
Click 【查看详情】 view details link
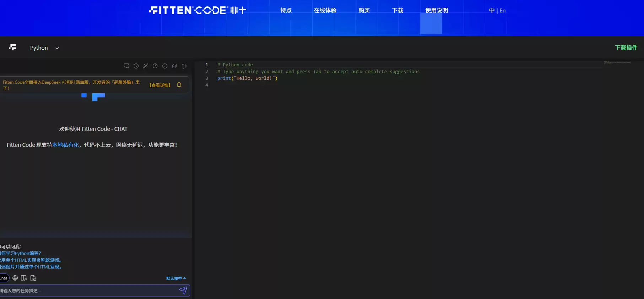(160, 85)
